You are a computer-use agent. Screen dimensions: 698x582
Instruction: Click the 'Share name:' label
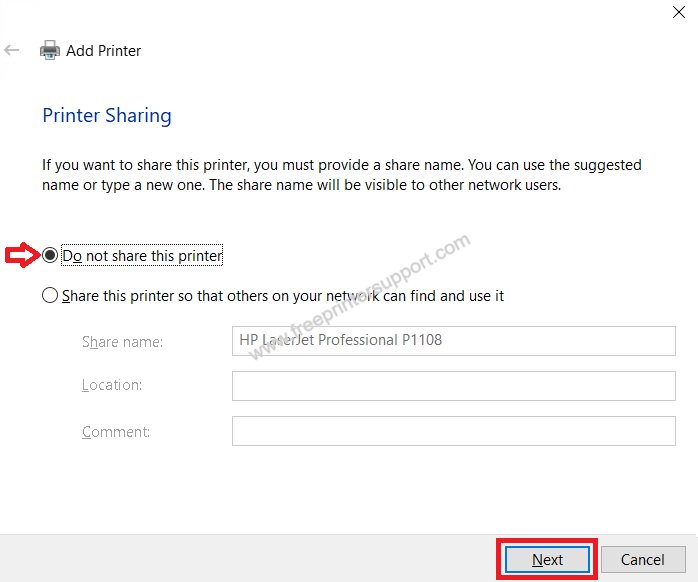[122, 341]
